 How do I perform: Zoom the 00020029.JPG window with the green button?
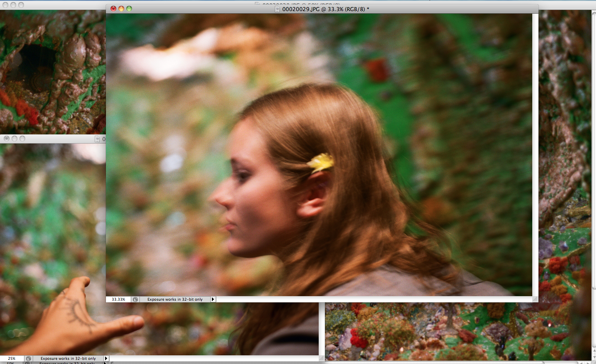[129, 9]
